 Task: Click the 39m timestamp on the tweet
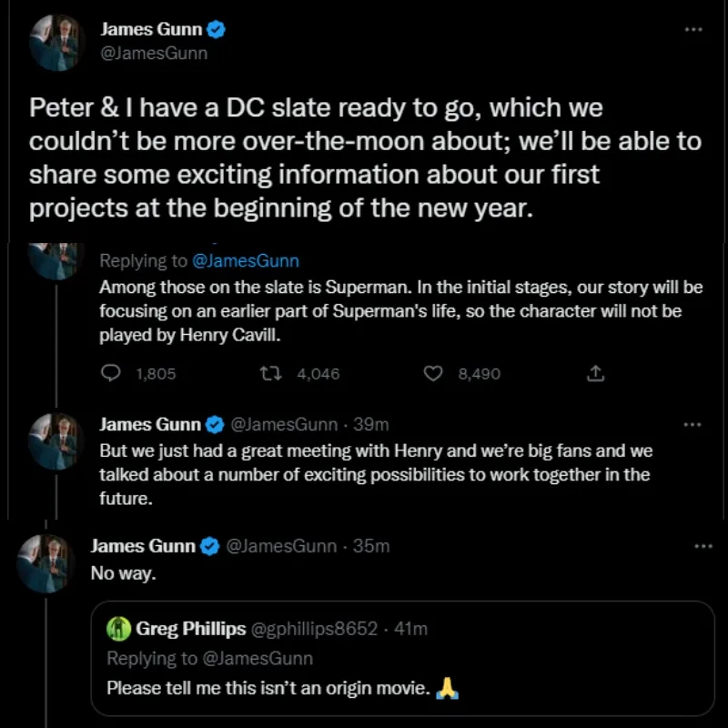(371, 424)
